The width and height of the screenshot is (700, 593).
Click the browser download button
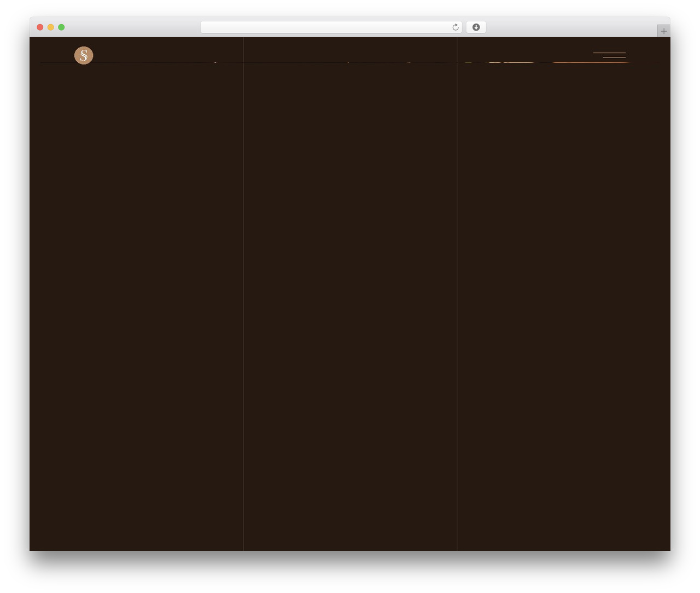pos(476,27)
